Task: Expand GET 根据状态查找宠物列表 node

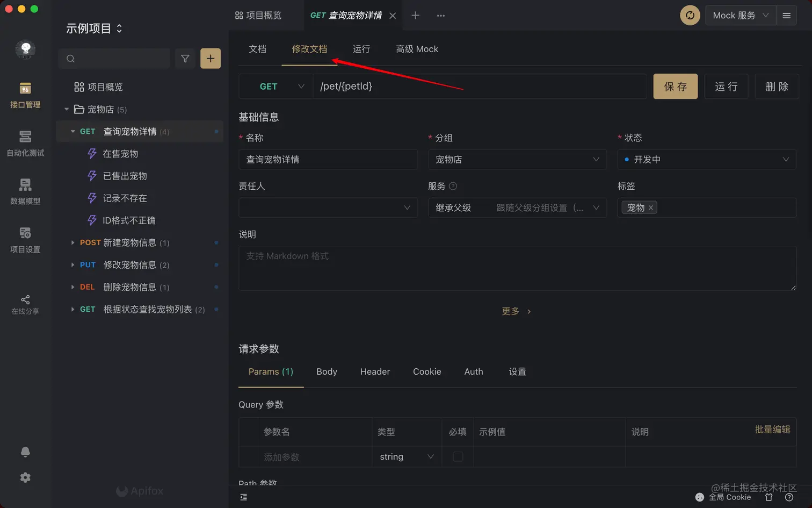Action: [73, 309]
